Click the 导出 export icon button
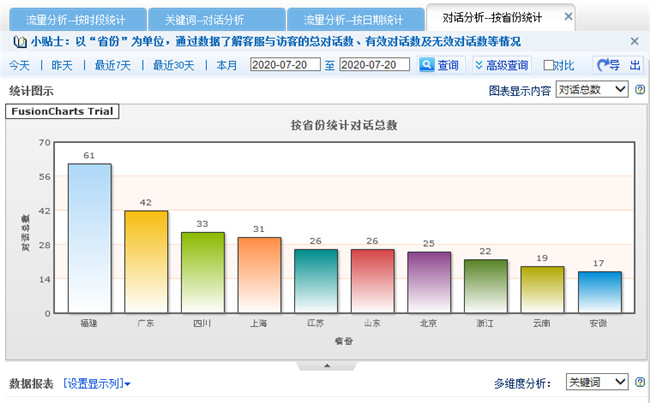 click(x=618, y=65)
